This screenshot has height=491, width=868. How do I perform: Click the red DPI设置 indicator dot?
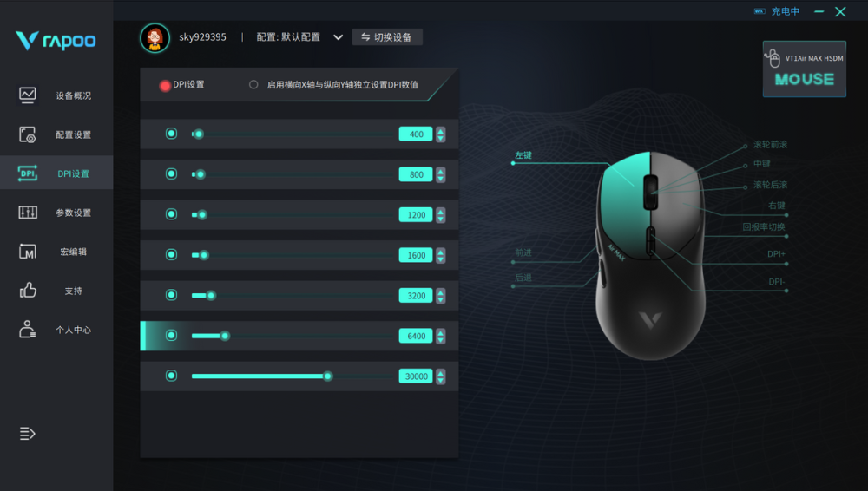164,85
